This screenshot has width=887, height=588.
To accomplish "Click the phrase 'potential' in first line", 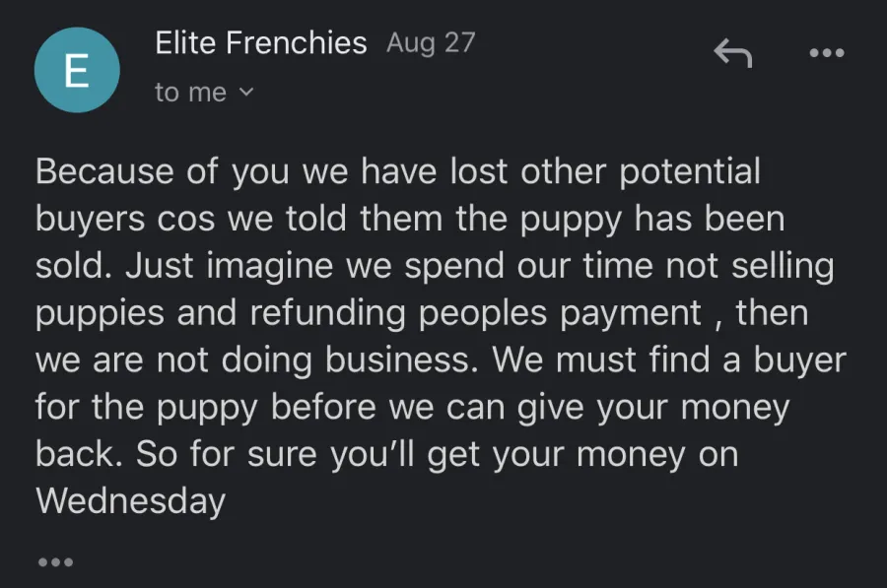I will (690, 171).
